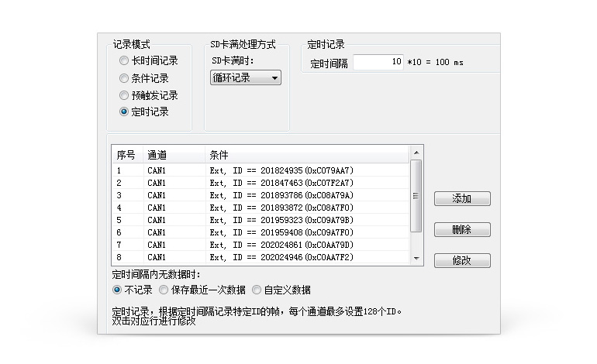Open the SD卡满时 循环记录 dropdown
The height and width of the screenshot is (364, 597).
(x=245, y=77)
